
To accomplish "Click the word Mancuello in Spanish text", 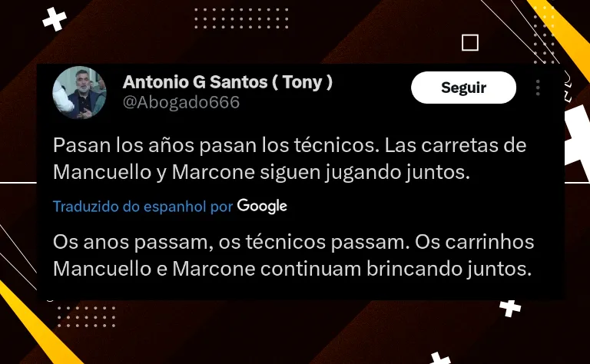I will click(x=102, y=172).
